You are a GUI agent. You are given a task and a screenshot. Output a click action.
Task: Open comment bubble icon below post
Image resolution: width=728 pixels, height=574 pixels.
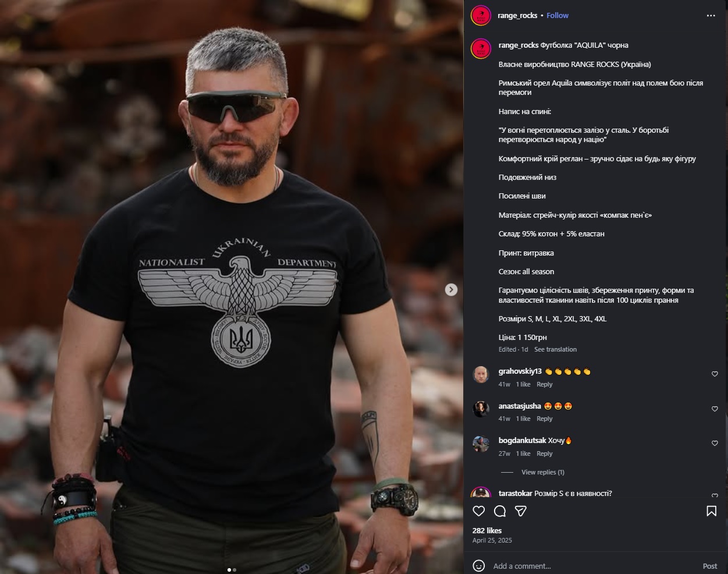point(500,511)
